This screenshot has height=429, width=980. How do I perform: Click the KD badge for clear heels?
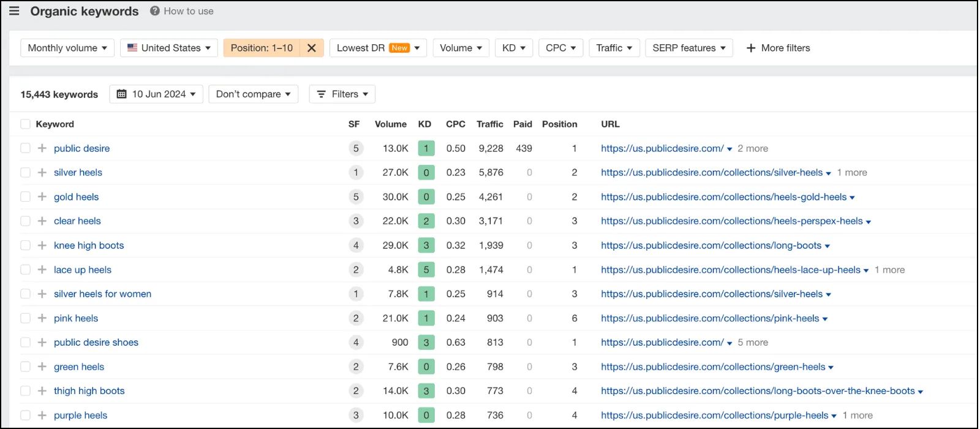(x=426, y=221)
